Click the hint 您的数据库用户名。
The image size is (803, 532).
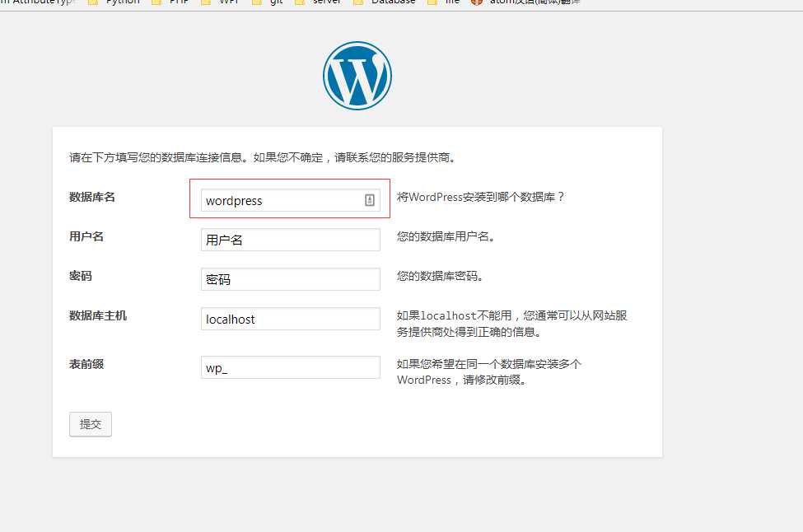(x=446, y=236)
